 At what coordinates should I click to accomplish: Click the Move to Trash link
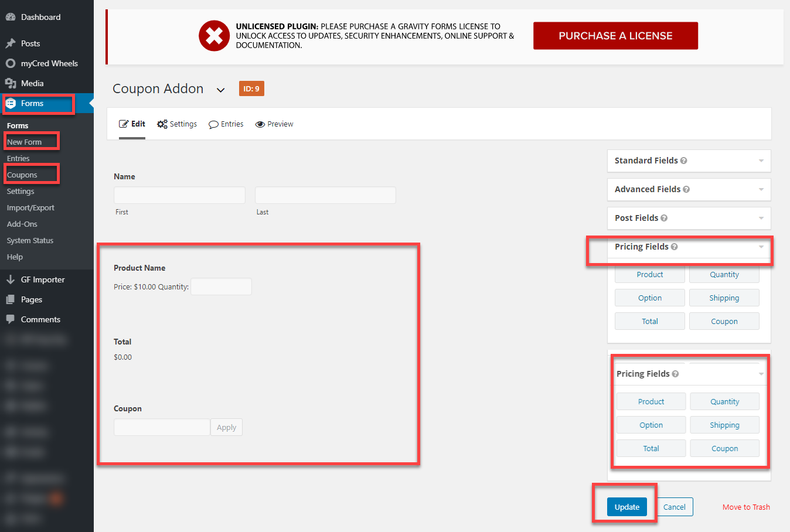point(746,507)
